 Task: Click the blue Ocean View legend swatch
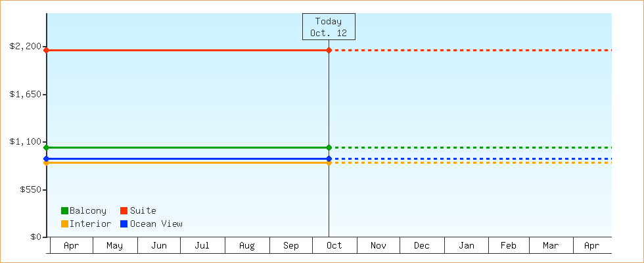click(124, 224)
